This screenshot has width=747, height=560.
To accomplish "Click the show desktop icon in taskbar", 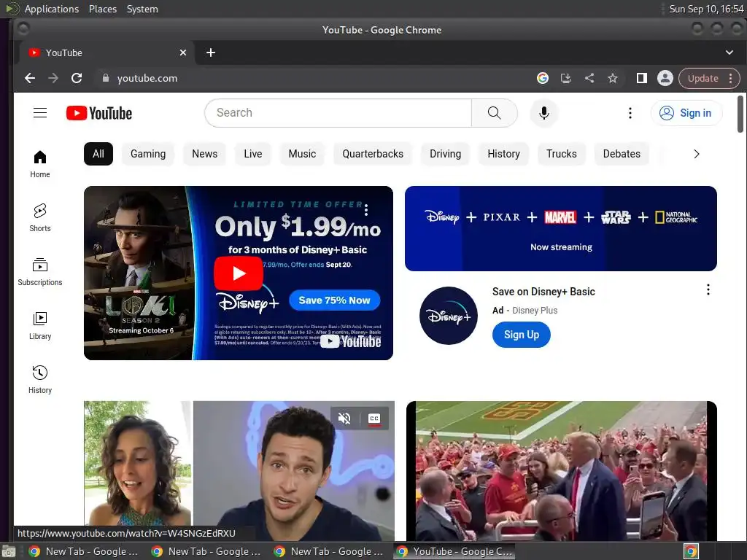I will tap(9, 552).
